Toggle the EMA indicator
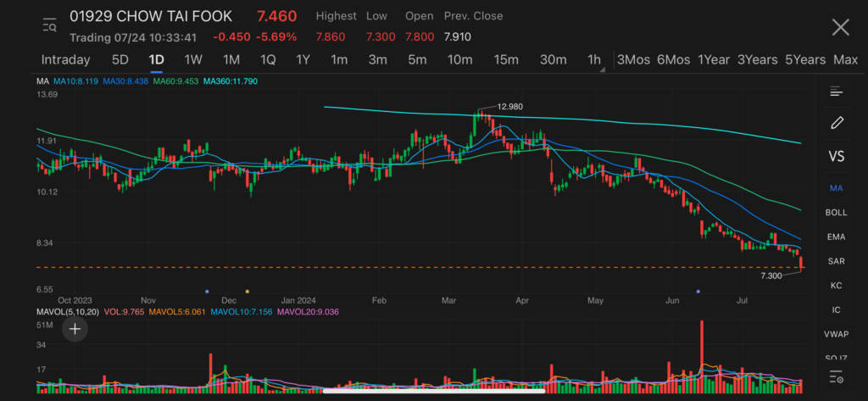868x401 pixels. click(836, 237)
